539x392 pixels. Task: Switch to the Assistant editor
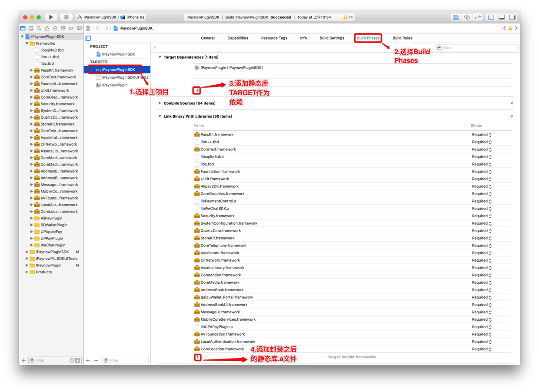coord(467,17)
